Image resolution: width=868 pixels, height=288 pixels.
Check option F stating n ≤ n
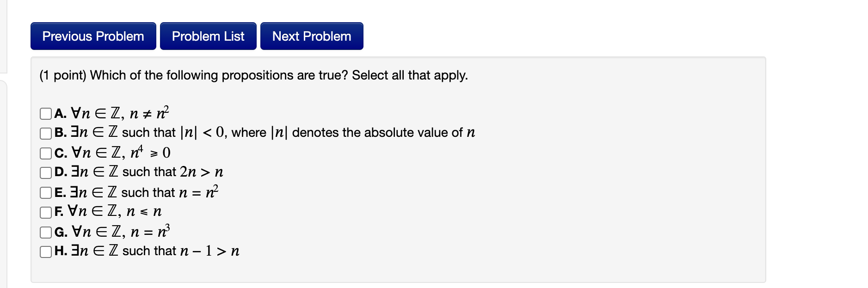tap(46, 212)
